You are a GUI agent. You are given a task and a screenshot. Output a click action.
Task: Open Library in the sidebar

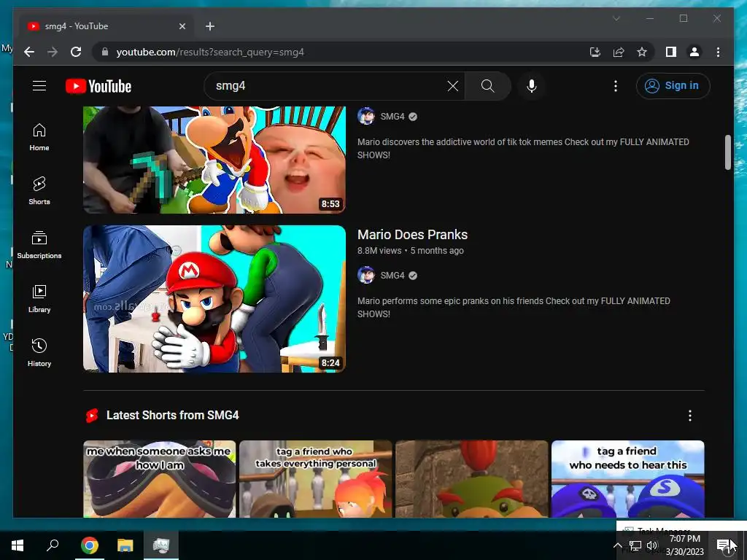pyautogui.click(x=39, y=298)
